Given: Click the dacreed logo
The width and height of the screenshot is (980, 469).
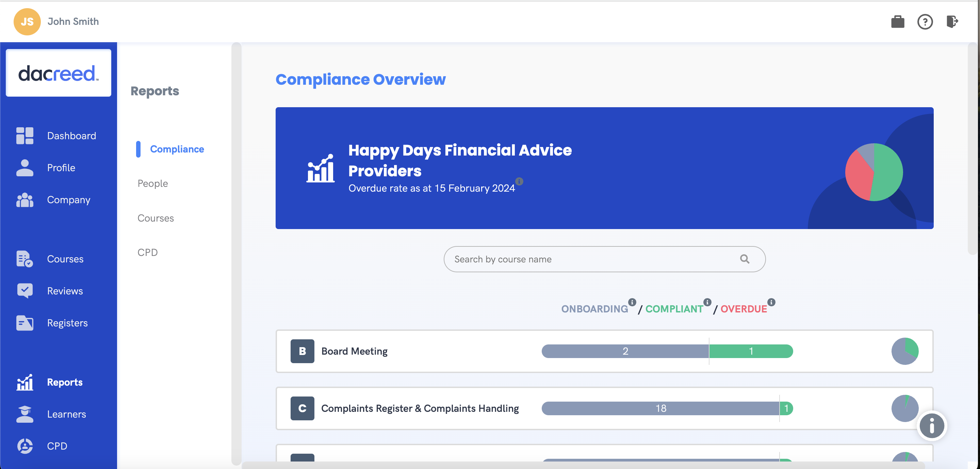Looking at the screenshot, I should coord(59,72).
